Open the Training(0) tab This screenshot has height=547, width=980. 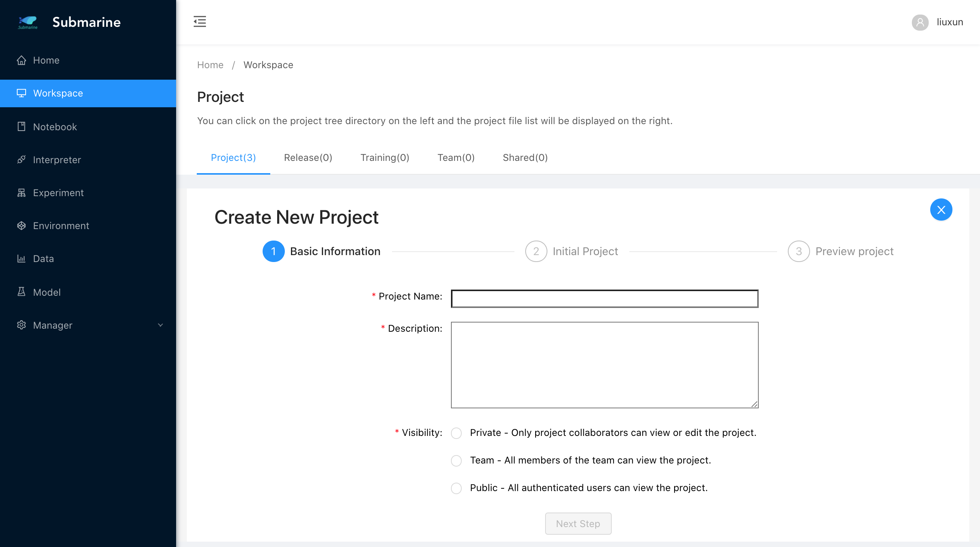click(385, 158)
